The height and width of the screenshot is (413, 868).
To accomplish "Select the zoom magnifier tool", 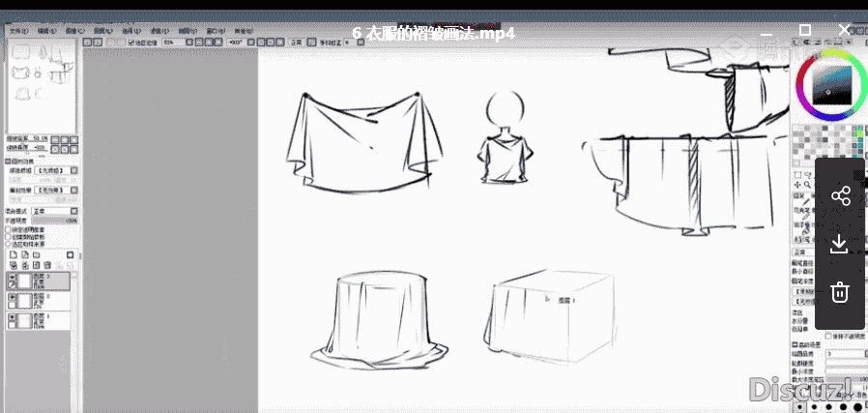I will pos(808,185).
